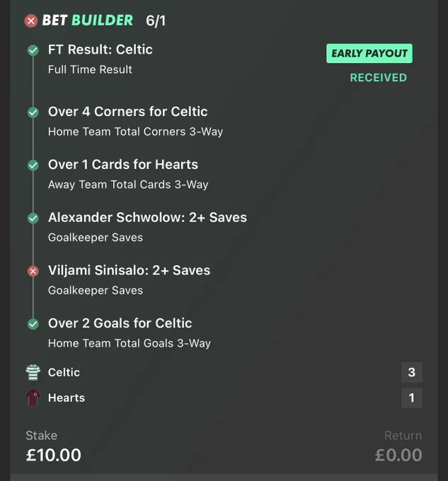Open the Home Team Total Corners 3-Way market
Image resolution: width=448 pixels, height=481 pixels.
click(x=136, y=132)
